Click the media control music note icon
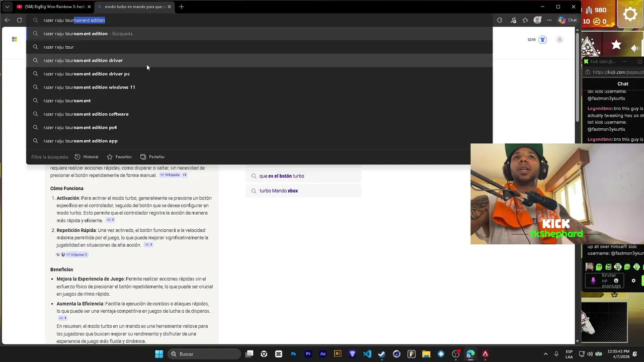Image resolution: width=644 pixels, height=362 pixels. click(513, 20)
